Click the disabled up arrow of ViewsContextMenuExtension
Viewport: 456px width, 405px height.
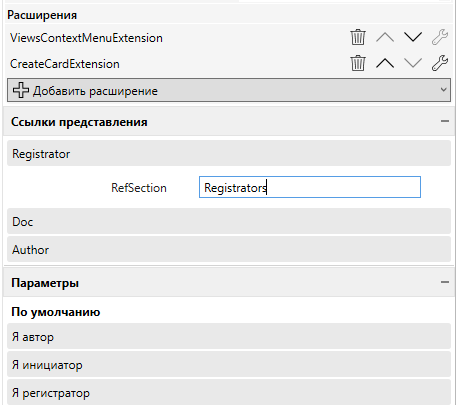tap(385, 37)
